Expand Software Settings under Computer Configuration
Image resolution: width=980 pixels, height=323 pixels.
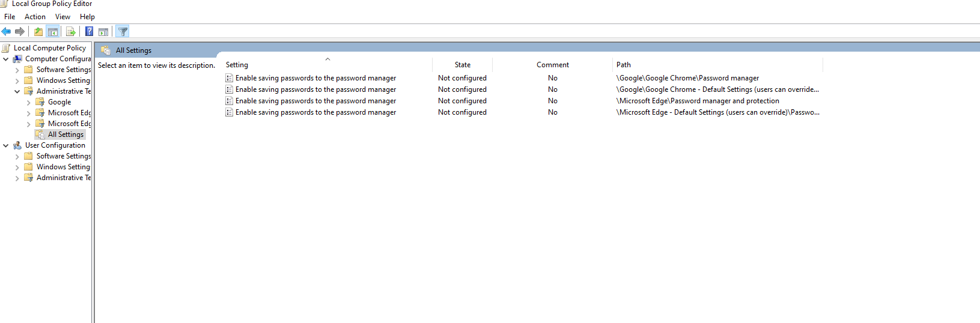click(x=17, y=70)
